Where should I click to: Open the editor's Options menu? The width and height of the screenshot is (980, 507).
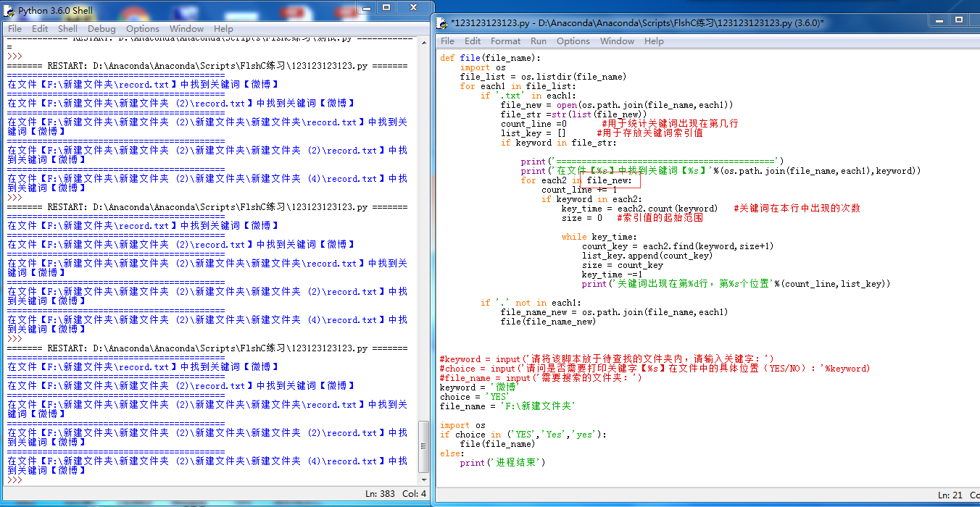point(573,41)
